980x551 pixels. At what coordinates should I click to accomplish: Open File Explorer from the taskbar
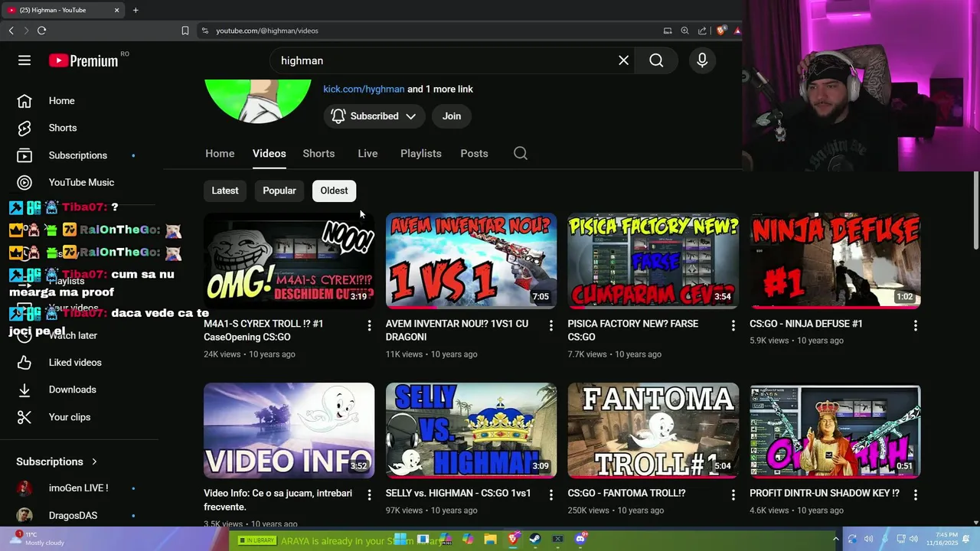tap(490, 540)
